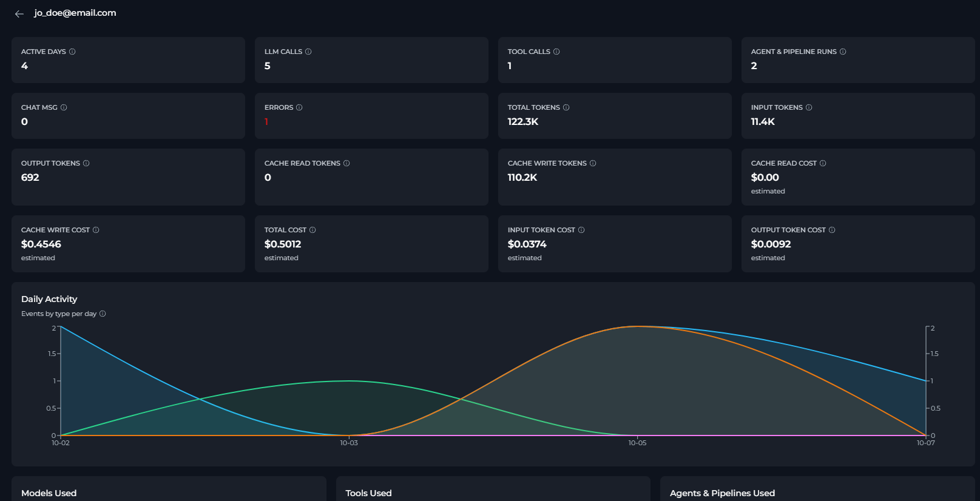Open info for Cache Read Cost
The width and height of the screenshot is (980, 501).
tap(823, 163)
